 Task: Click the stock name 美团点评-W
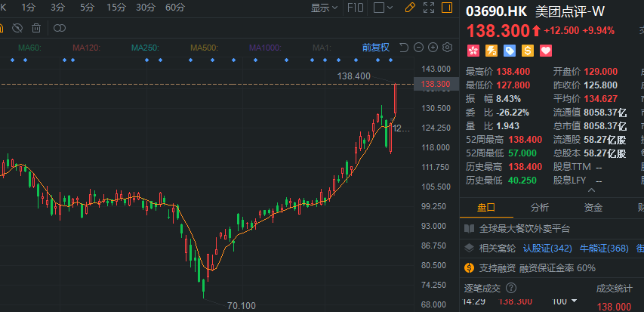570,11
